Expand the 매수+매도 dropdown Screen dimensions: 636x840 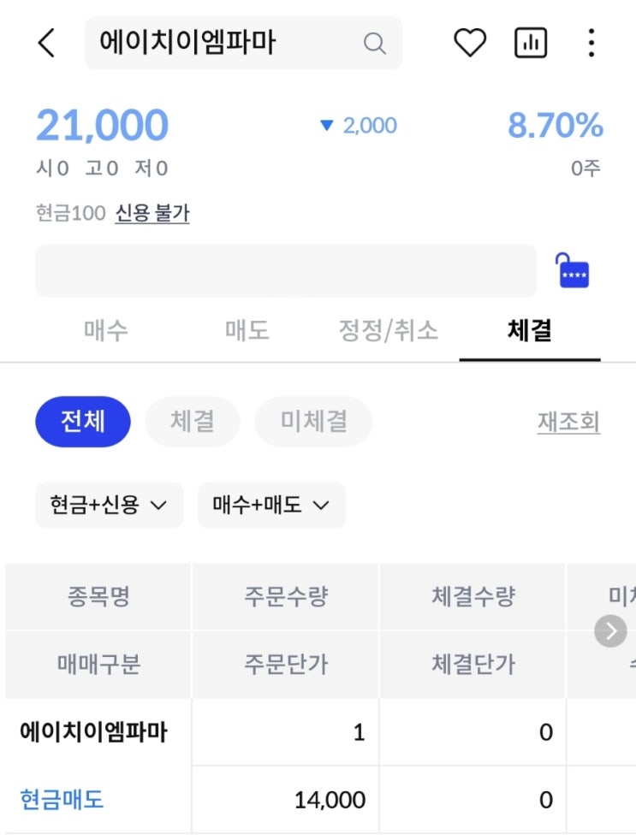pos(271,506)
